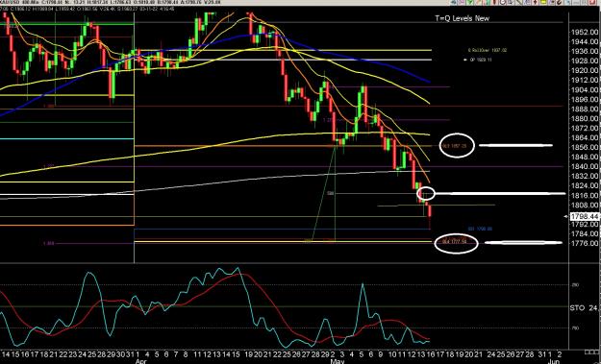
Task: Click the Rollover 1937.02 level label
Action: 488,50
